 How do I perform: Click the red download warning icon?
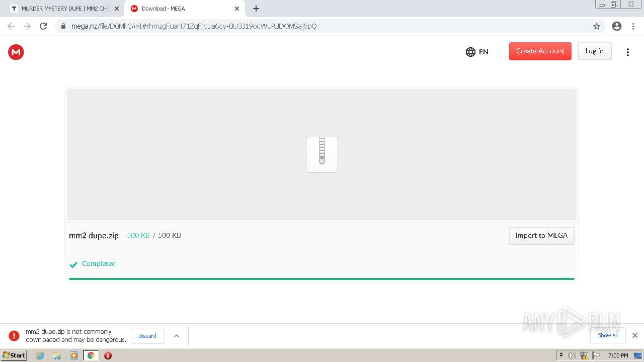pos(14,336)
